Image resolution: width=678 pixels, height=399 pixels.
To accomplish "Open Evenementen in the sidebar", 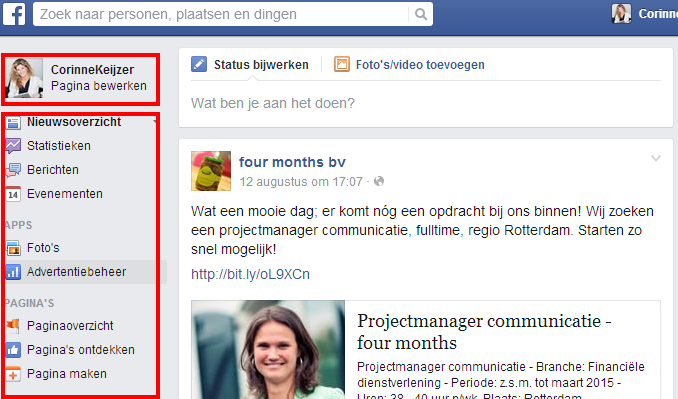I will 65,194.
